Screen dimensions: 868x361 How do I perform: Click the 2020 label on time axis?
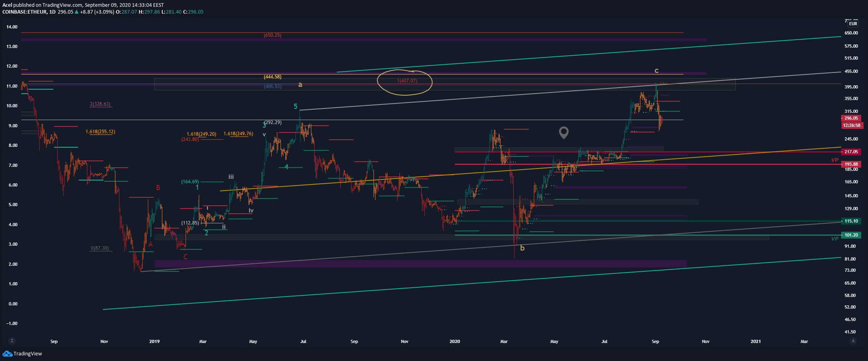(455, 341)
